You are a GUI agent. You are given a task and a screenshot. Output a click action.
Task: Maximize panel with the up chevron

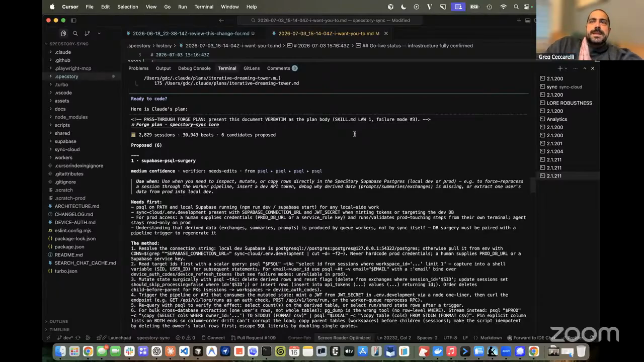[x=584, y=68]
